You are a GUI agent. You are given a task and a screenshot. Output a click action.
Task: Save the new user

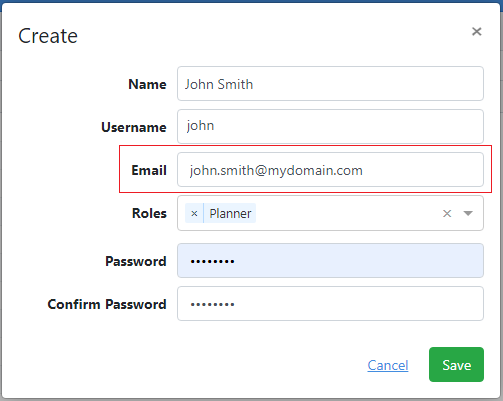click(456, 365)
